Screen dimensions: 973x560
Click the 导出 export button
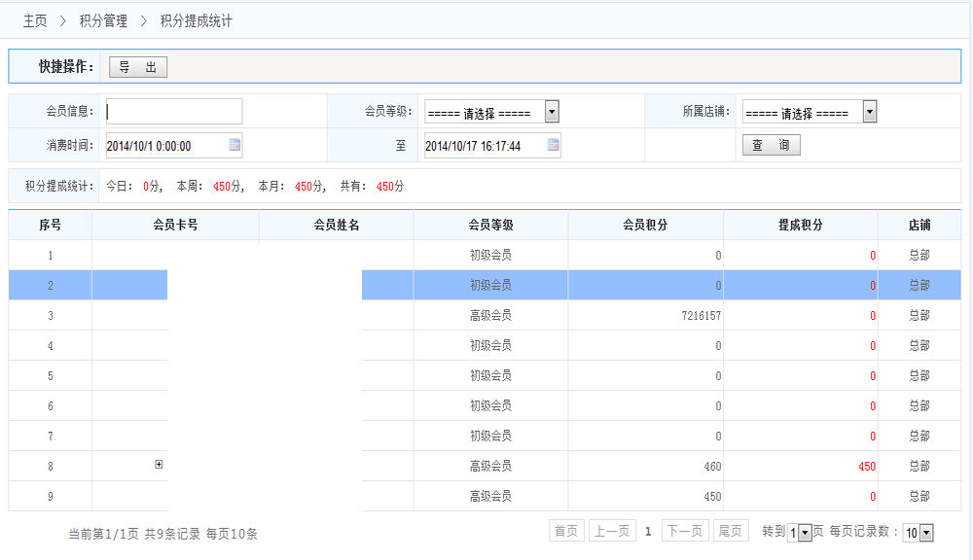(138, 66)
